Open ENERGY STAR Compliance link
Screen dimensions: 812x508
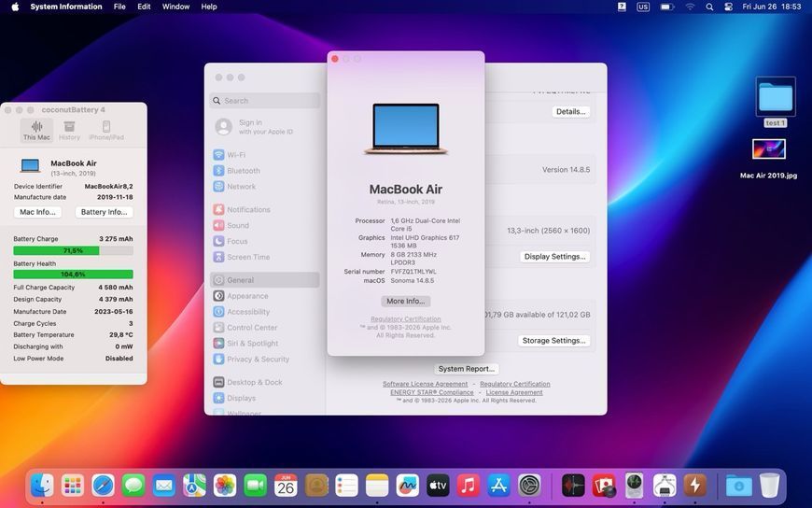[432, 392]
